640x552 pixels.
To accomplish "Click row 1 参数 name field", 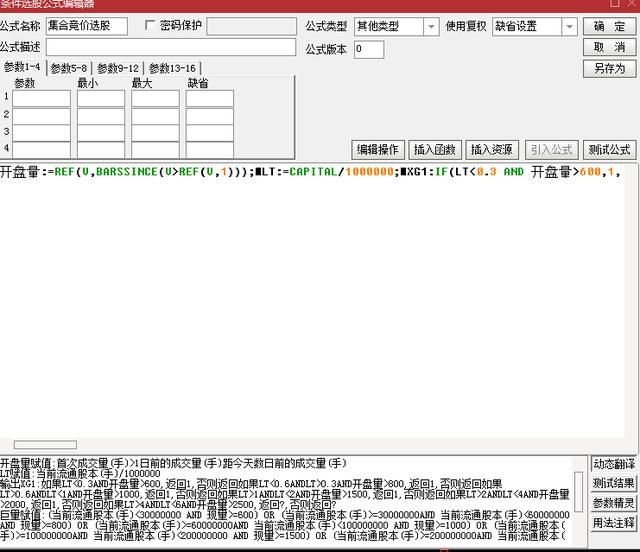I will tap(41, 98).
